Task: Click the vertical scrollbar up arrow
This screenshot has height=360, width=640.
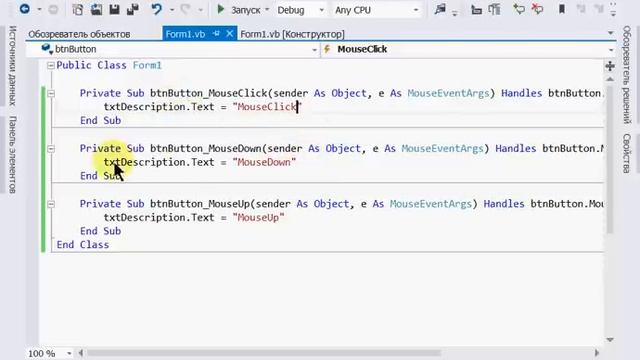Action: (610, 78)
